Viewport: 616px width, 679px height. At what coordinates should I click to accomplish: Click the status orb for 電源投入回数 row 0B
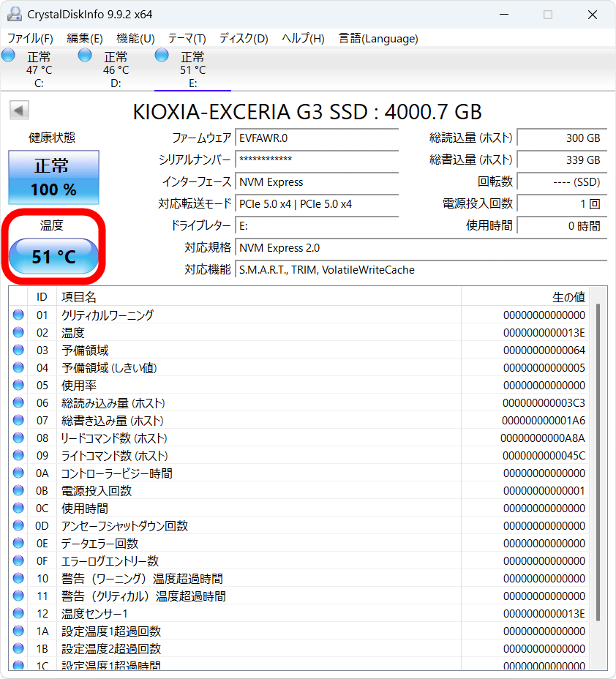(x=18, y=490)
